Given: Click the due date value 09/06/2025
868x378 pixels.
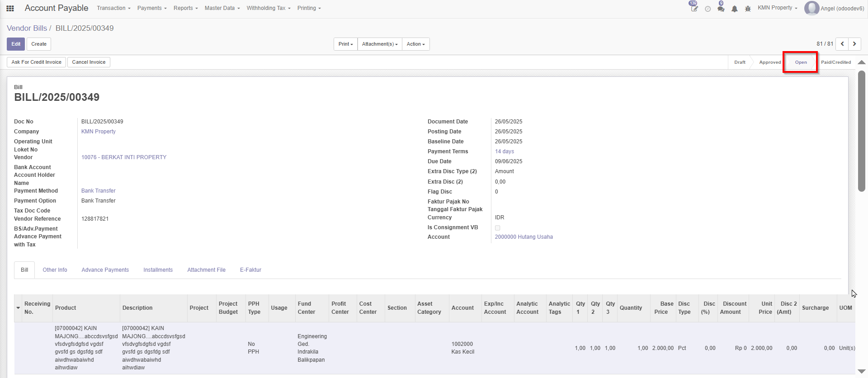Looking at the screenshot, I should 509,161.
